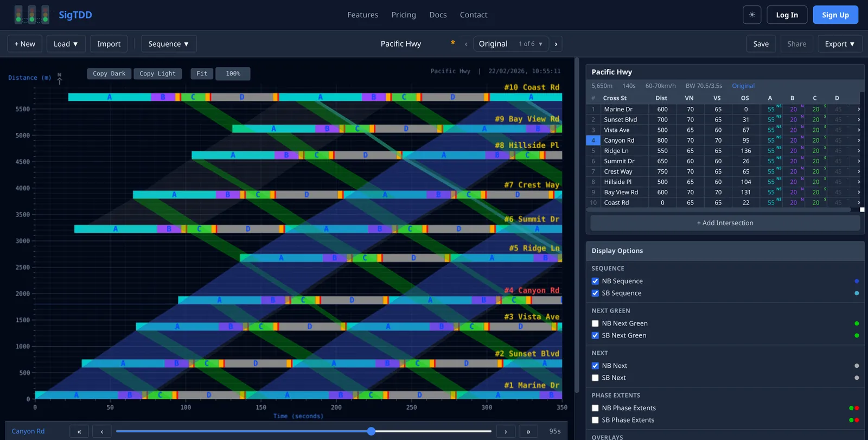Click the Copy Dark diagram button

tap(109, 74)
